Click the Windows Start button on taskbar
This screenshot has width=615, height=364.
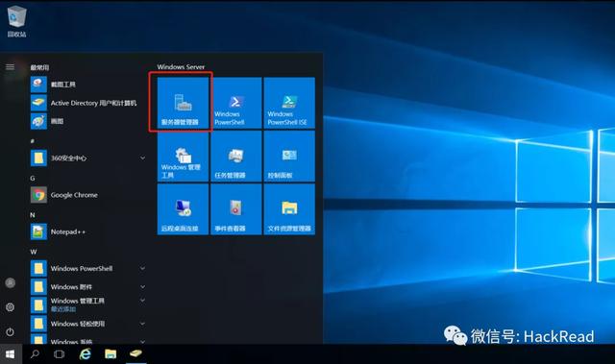11,354
